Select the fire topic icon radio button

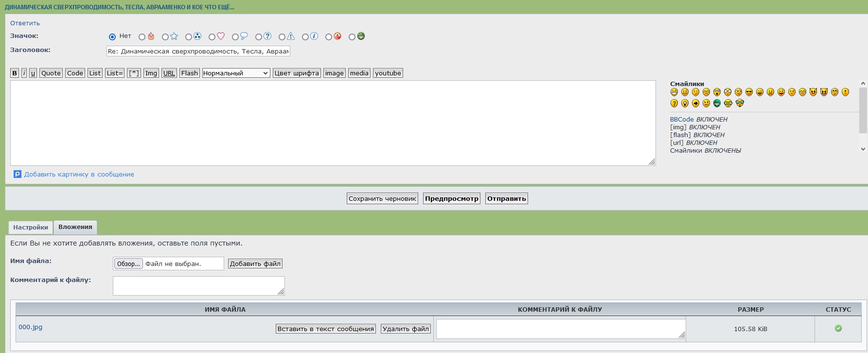(x=142, y=37)
